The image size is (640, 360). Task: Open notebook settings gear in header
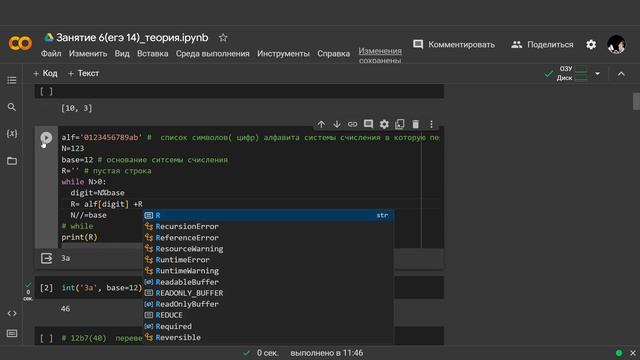pos(591,44)
